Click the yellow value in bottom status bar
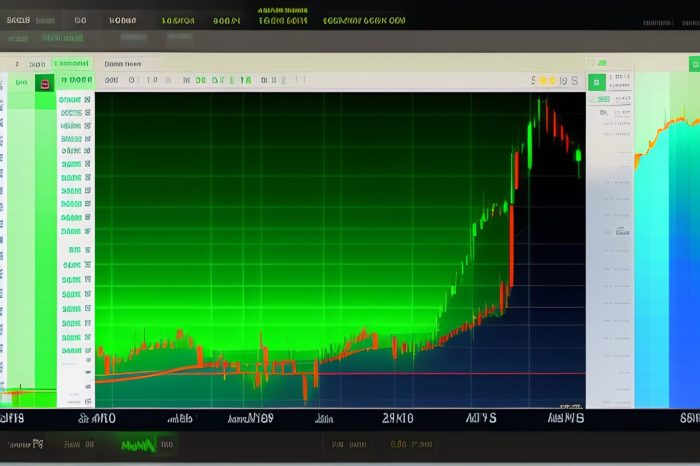 pyautogui.click(x=410, y=443)
